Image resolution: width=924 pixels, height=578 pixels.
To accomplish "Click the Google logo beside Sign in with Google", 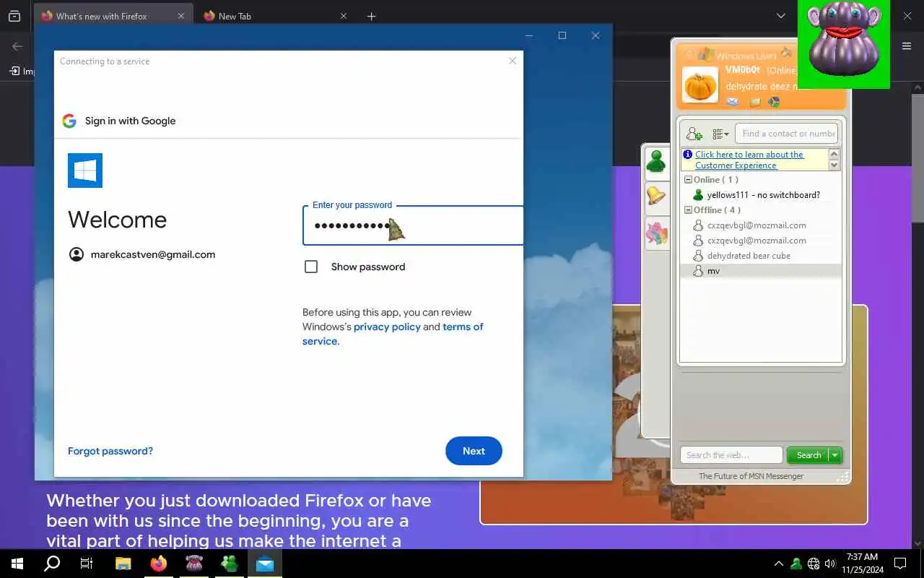I will (x=69, y=121).
